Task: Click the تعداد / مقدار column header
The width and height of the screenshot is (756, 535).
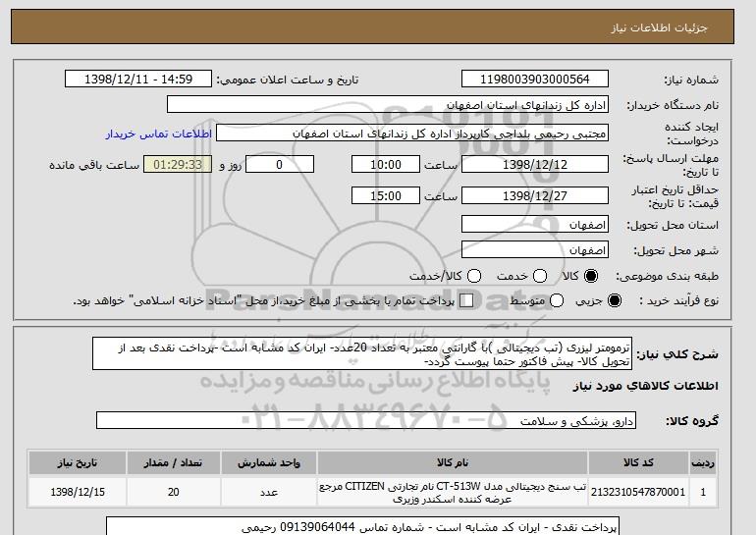Action: click(173, 462)
